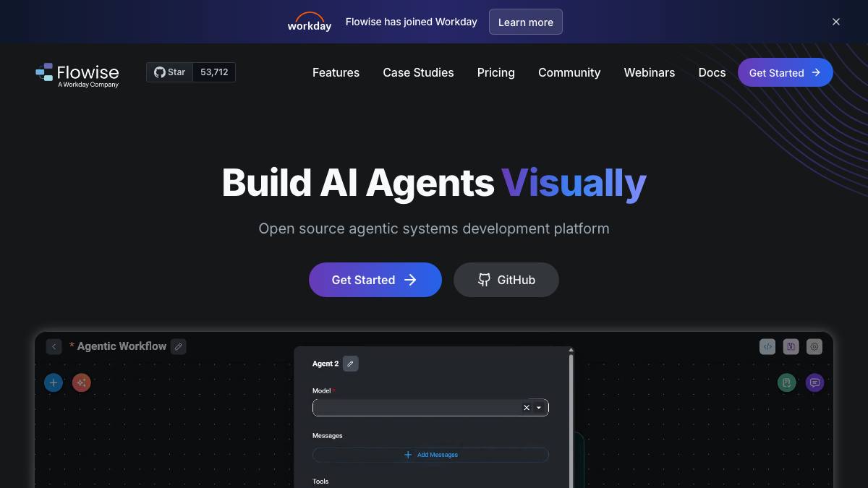Click the 'Messages' label

[328, 436]
